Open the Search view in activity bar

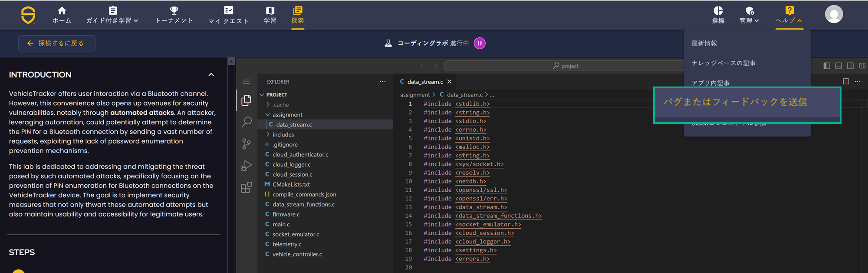pyautogui.click(x=247, y=122)
